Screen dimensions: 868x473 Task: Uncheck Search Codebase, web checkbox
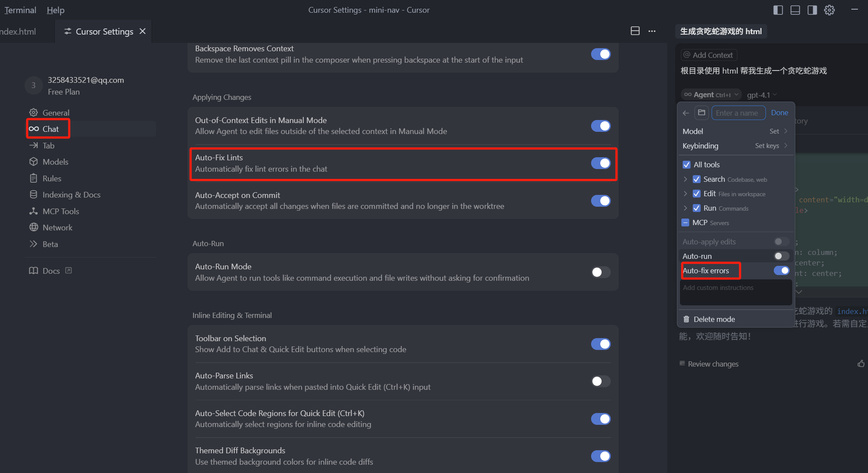click(696, 179)
